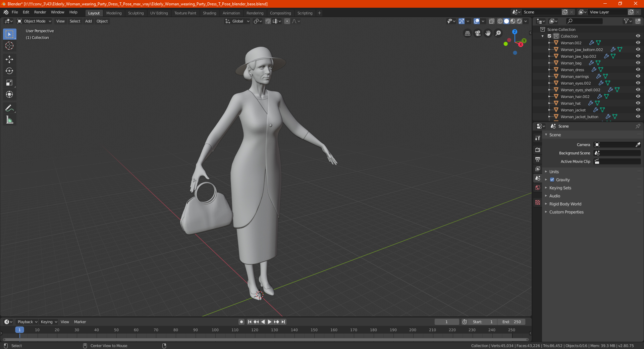Expand the Rigid Body World panel
The width and height of the screenshot is (644, 349).
(565, 204)
